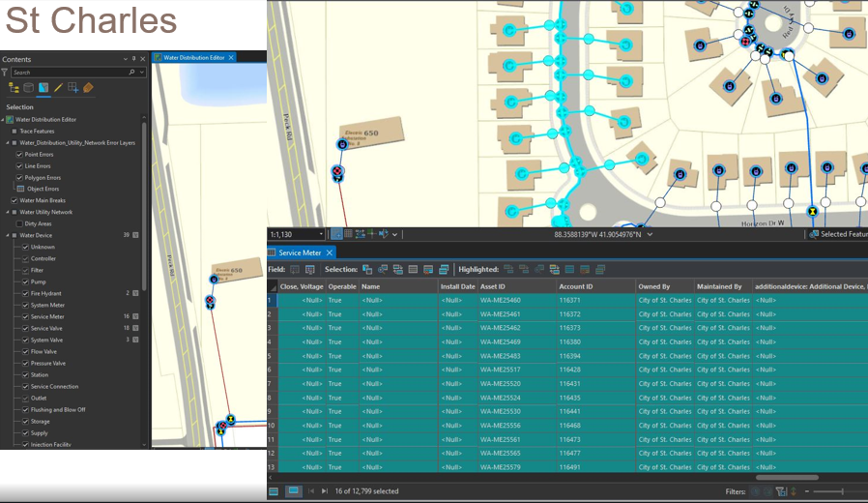Open the map scale dropdown
This screenshot has width=868, height=503.
click(321, 234)
